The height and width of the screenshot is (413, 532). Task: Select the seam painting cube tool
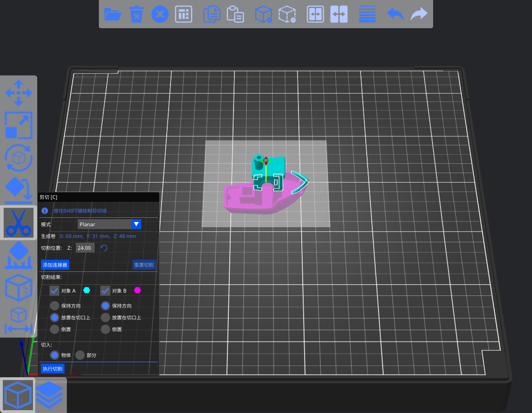(x=19, y=287)
